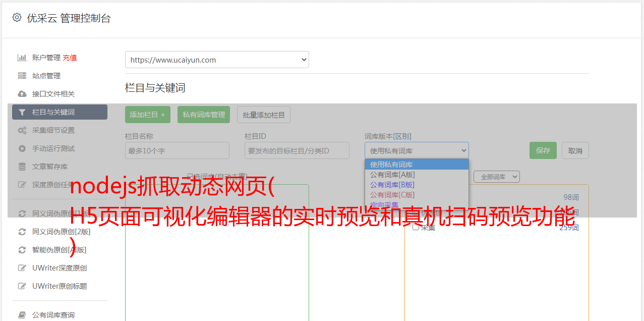Choose 公有词库[B版] option
Viewport: 644px width, 321px height.
tap(417, 185)
